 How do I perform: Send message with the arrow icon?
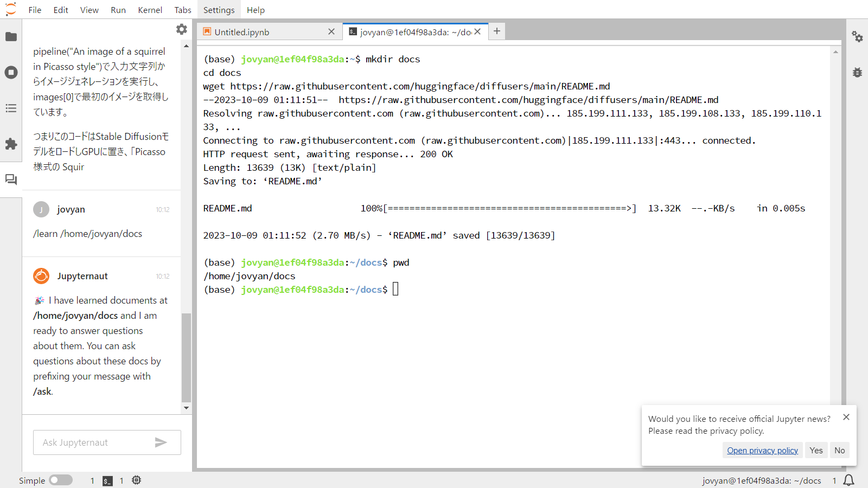coord(161,442)
